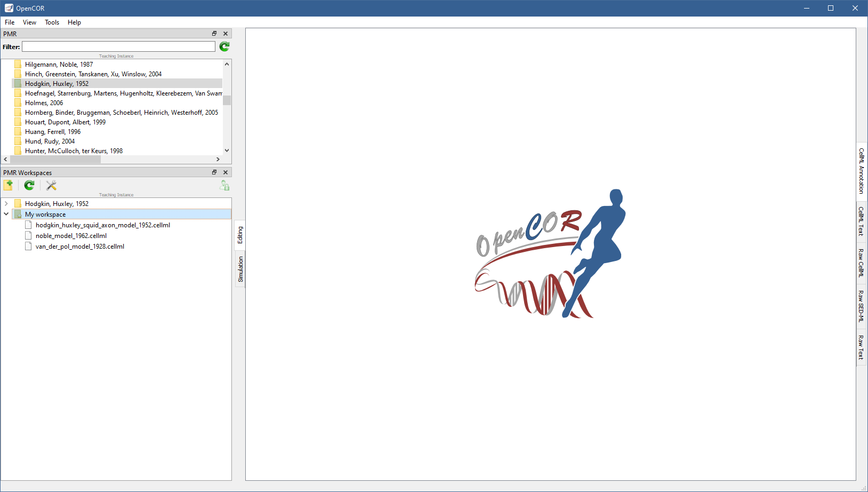Open the Tools menu

pos(52,22)
